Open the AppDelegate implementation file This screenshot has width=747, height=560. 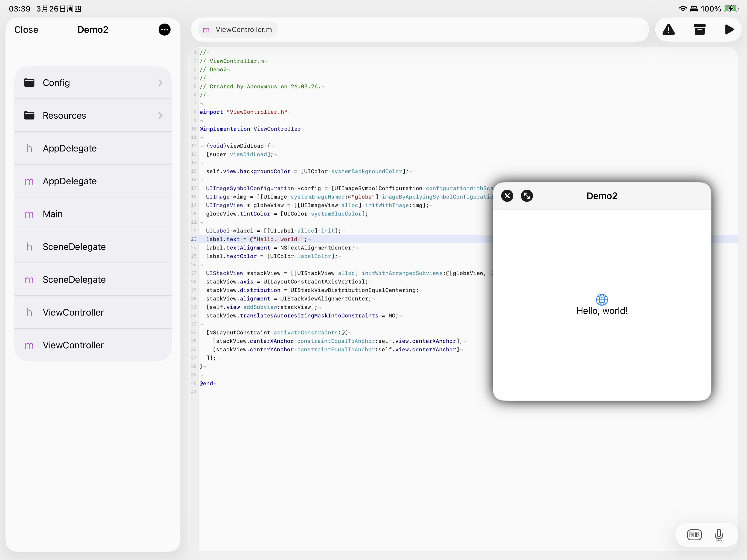pyautogui.click(x=93, y=181)
